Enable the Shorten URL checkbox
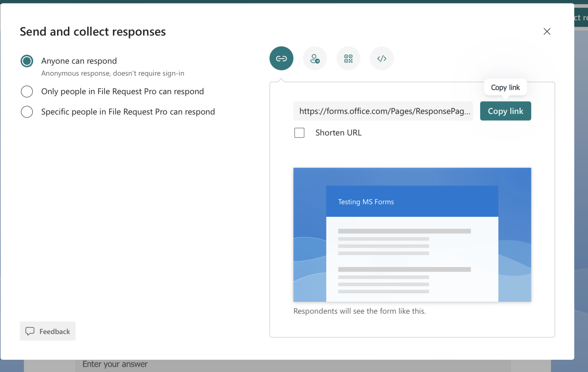This screenshot has height=372, width=588. click(299, 133)
